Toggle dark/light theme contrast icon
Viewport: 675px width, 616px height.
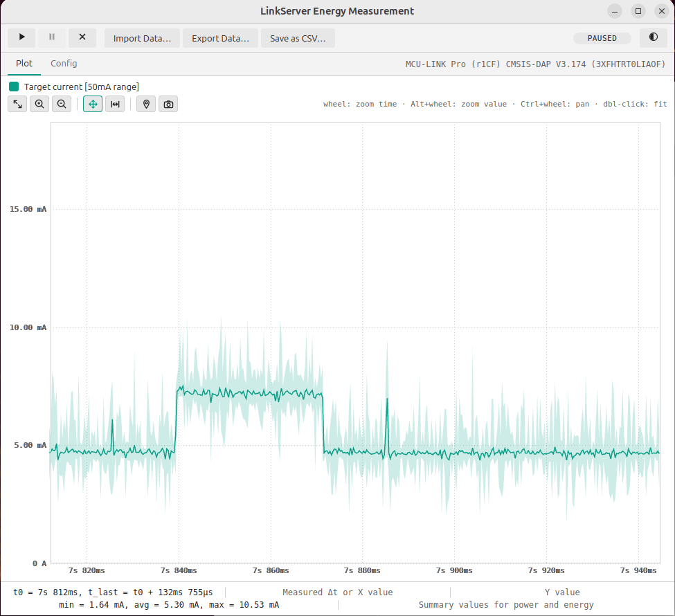(x=653, y=37)
